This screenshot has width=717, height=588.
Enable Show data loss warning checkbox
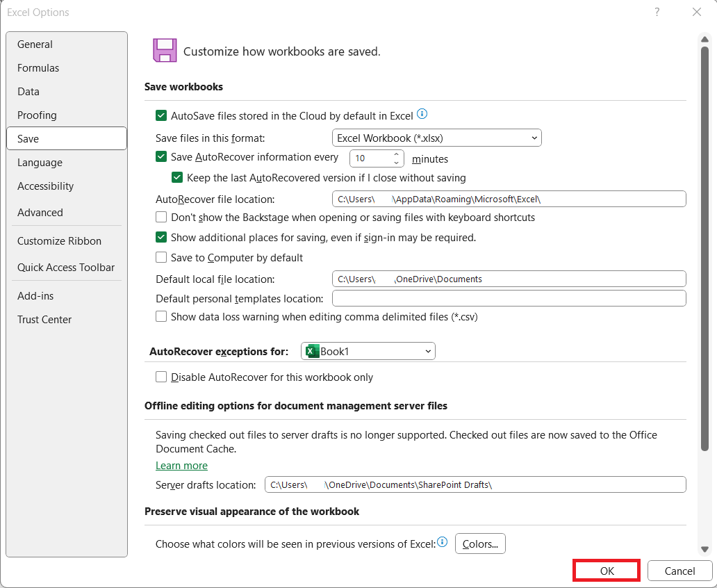click(161, 317)
